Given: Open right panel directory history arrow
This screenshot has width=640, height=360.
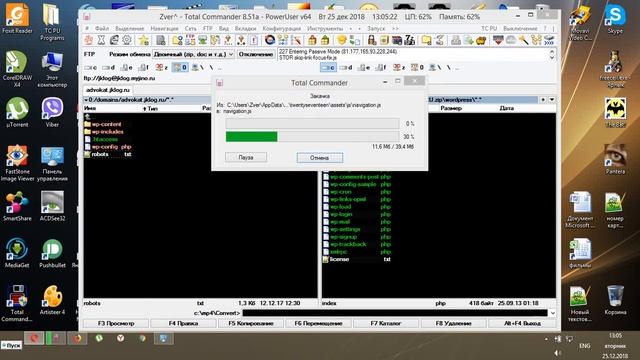Looking at the screenshot, I should (x=552, y=100).
